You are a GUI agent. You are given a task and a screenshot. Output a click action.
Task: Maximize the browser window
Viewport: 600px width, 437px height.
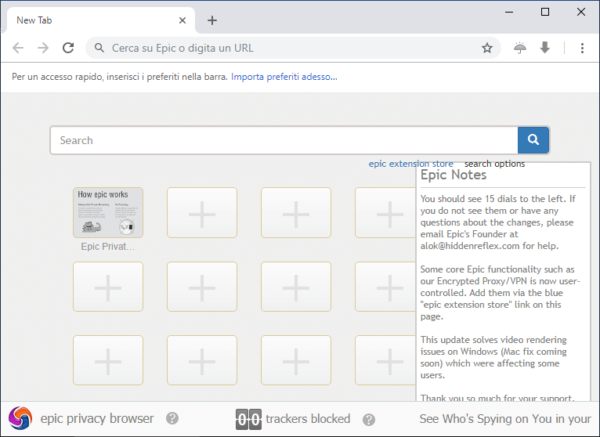[545, 12]
